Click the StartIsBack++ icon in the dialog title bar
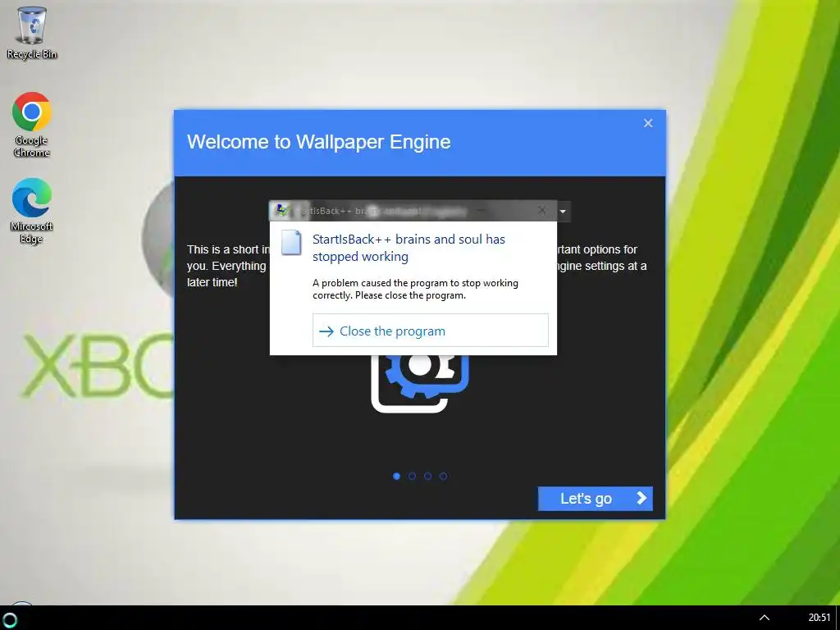This screenshot has height=630, width=840. point(281,211)
